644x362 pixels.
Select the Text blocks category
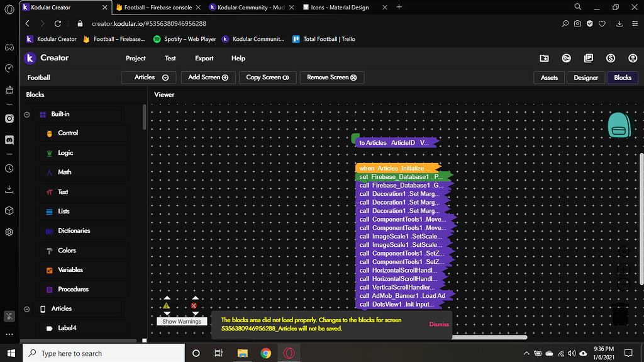tap(84, 192)
